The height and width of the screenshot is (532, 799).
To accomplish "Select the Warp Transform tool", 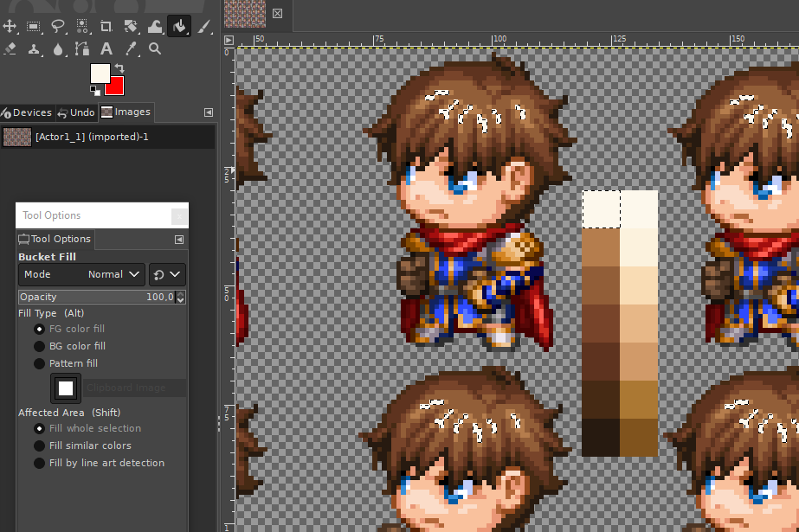I will click(155, 26).
